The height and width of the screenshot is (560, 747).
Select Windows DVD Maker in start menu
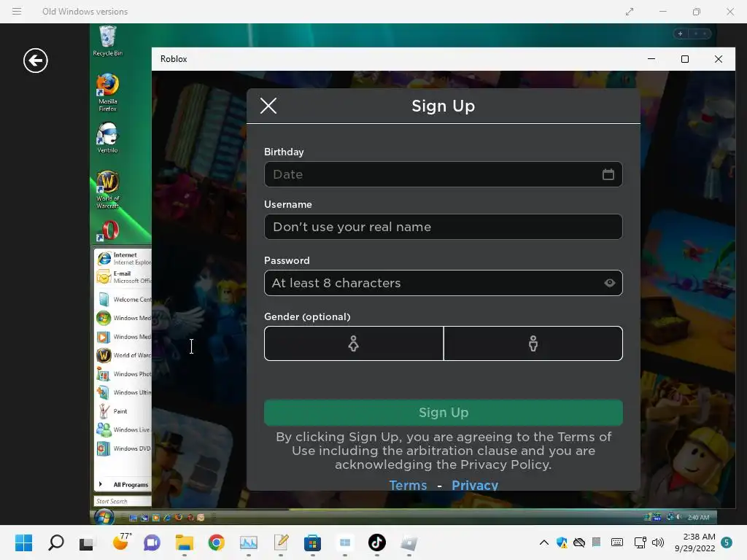click(123, 448)
